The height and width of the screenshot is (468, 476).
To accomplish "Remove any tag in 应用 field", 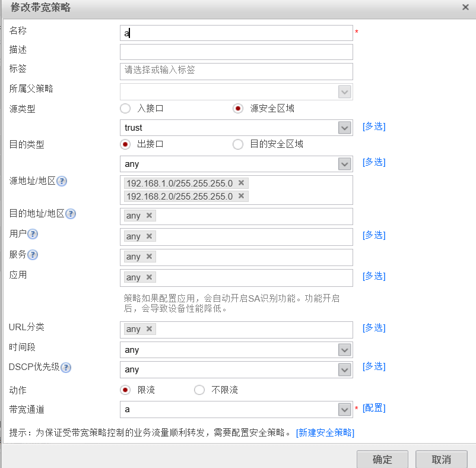I will click(x=149, y=277).
